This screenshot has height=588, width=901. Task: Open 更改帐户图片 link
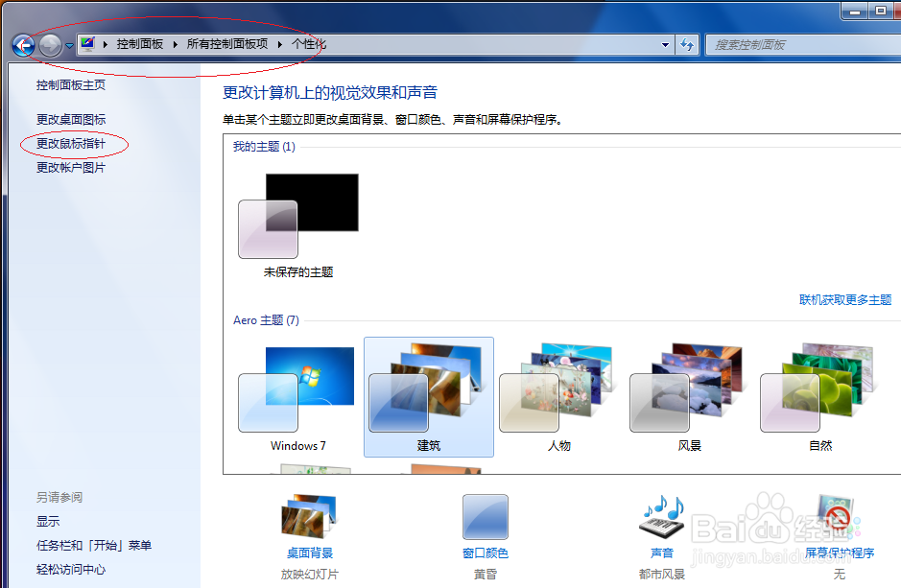click(x=71, y=168)
